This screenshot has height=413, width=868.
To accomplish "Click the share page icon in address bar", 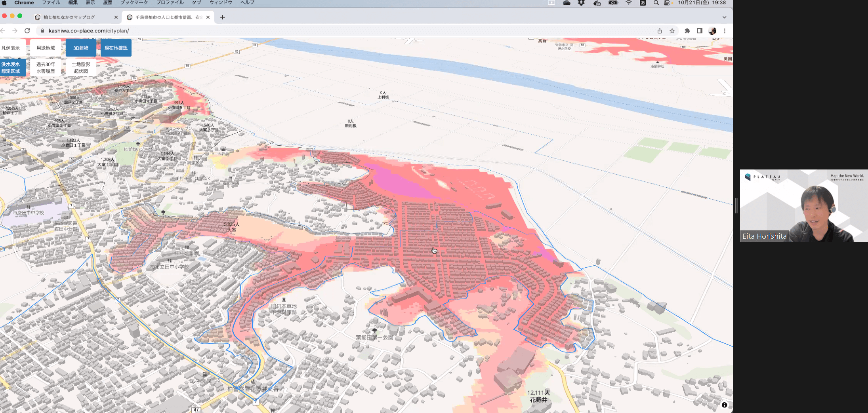I will (660, 31).
